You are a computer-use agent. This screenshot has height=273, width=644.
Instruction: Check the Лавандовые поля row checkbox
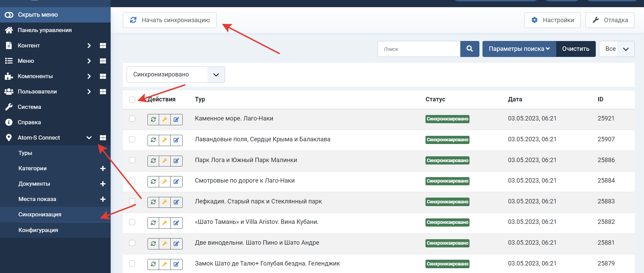point(132,139)
